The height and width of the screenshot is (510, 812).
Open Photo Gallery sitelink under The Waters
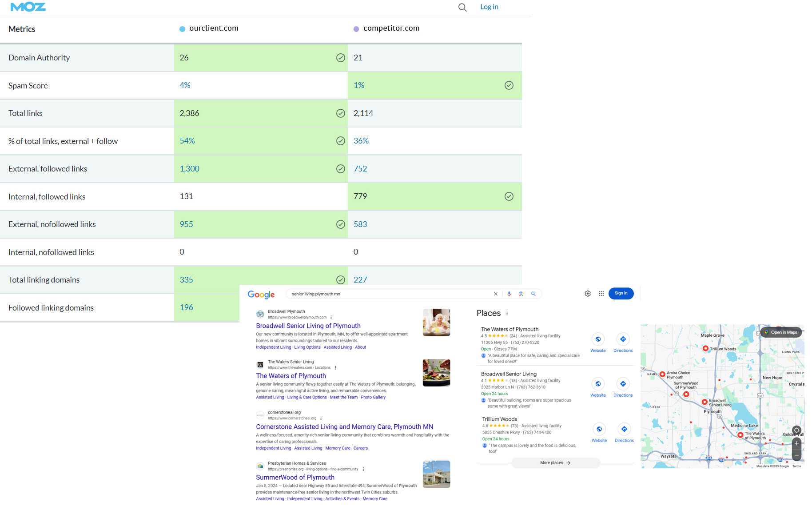tap(373, 398)
